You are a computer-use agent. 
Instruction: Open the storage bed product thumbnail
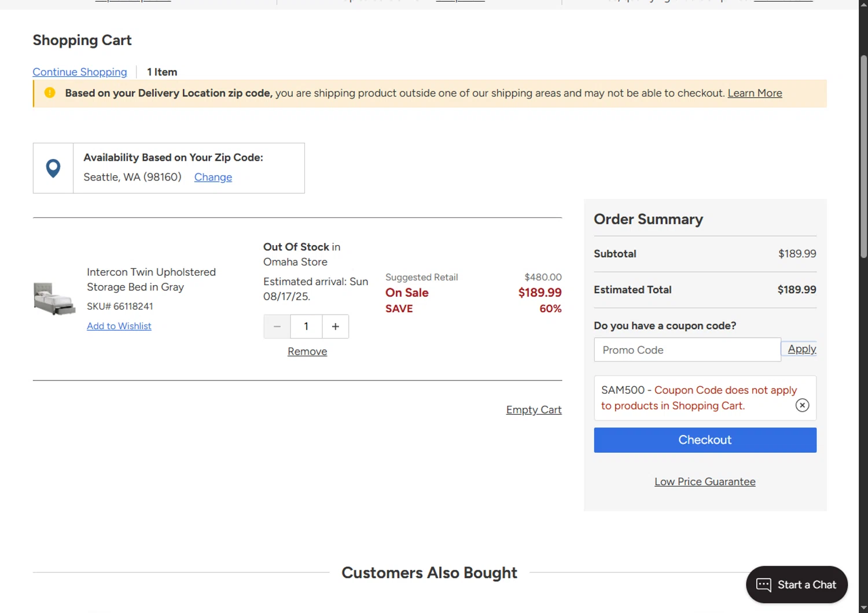point(54,298)
